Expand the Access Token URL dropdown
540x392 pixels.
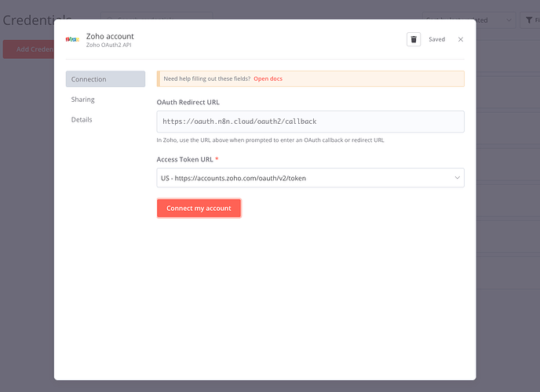click(310, 178)
